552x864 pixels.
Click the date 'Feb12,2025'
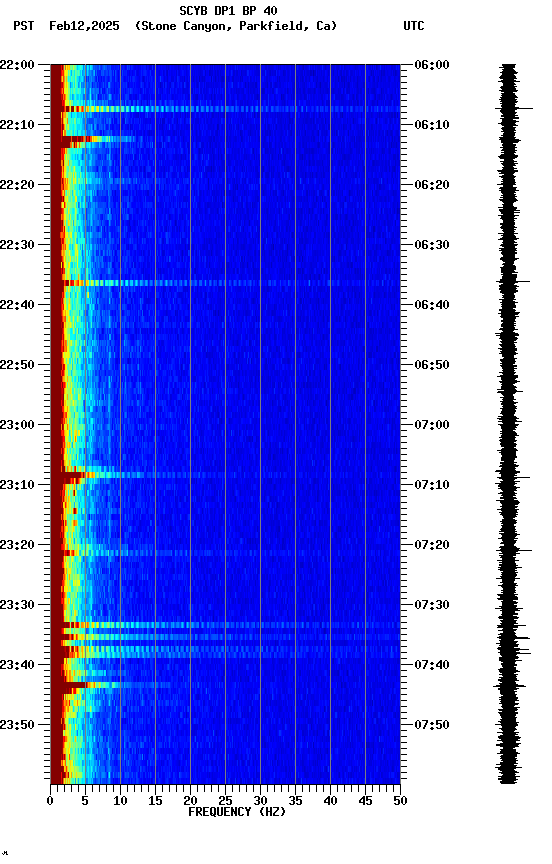(x=84, y=26)
